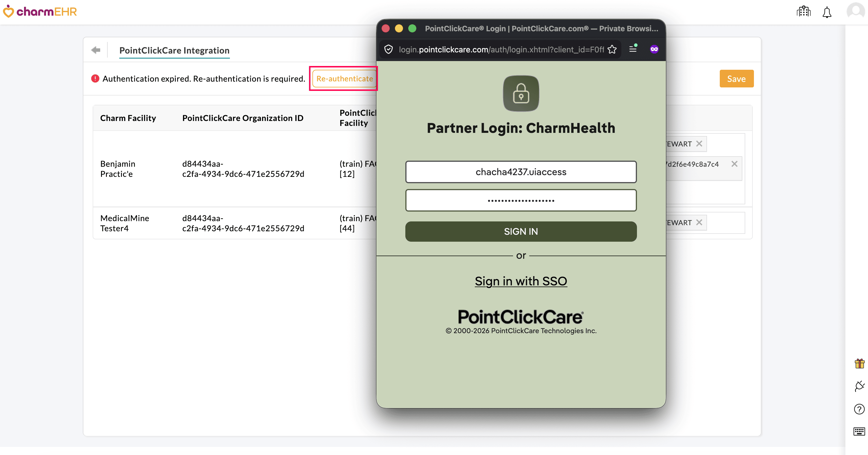The height and width of the screenshot is (455, 868).
Task: Select the Benjamin Practic'e facility cell
Action: [x=118, y=169]
